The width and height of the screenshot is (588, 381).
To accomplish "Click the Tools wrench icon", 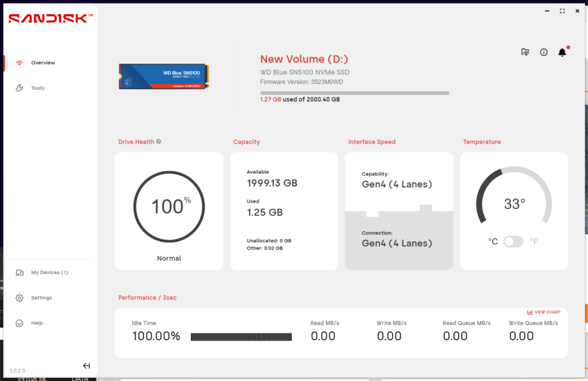I will [20, 88].
